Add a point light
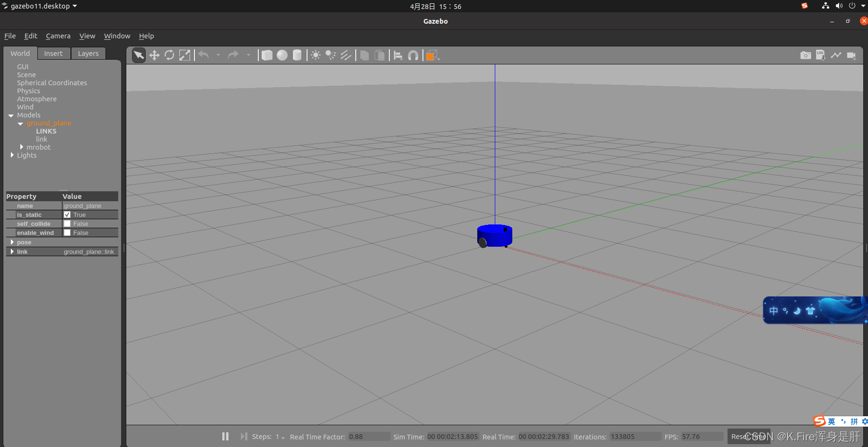The height and width of the screenshot is (447, 868). [316, 55]
